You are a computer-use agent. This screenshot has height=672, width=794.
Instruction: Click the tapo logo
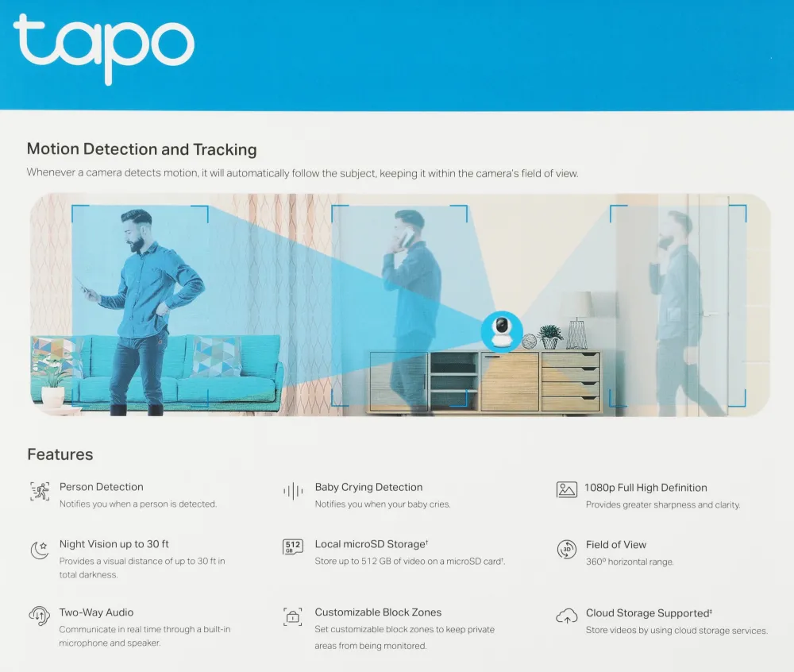[104, 48]
